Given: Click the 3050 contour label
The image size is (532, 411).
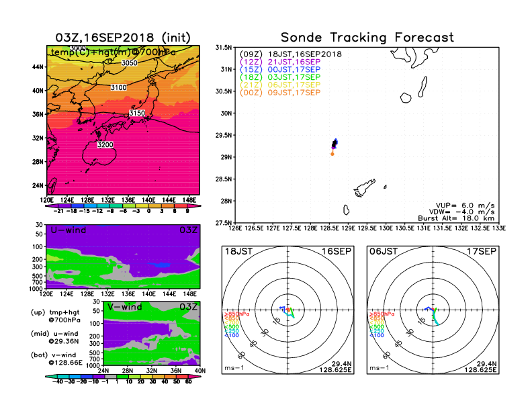Looking at the screenshot, I should [129, 62].
